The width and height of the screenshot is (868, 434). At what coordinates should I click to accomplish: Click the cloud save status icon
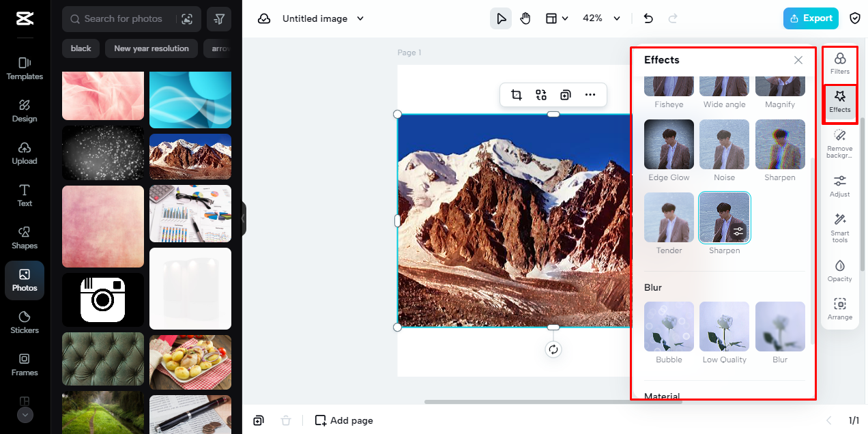[264, 18]
